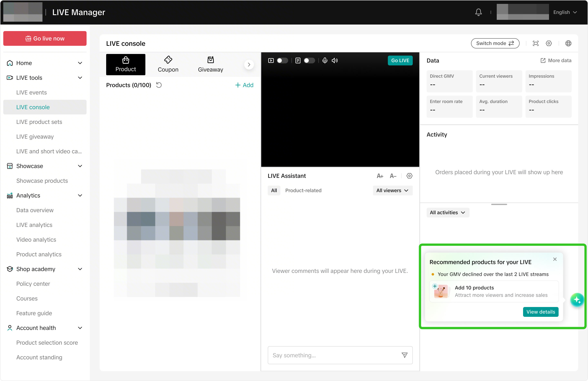Screen dimensions: 588x381
Task: Open the All viewers dropdown
Action: 393,190
